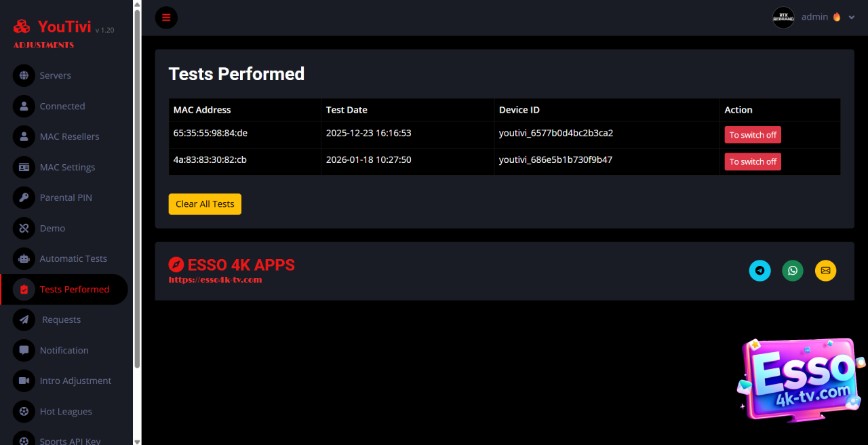
Task: Go to the Notification menu item
Action: 64,350
